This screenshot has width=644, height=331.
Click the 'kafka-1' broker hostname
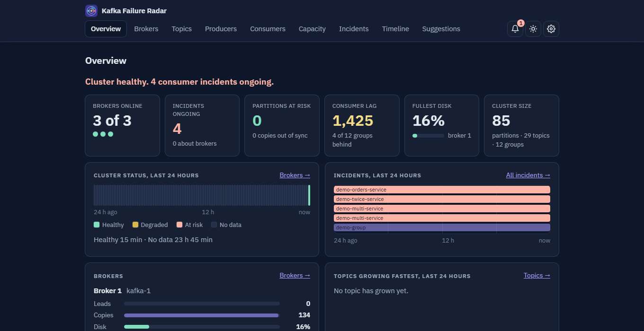(138, 291)
